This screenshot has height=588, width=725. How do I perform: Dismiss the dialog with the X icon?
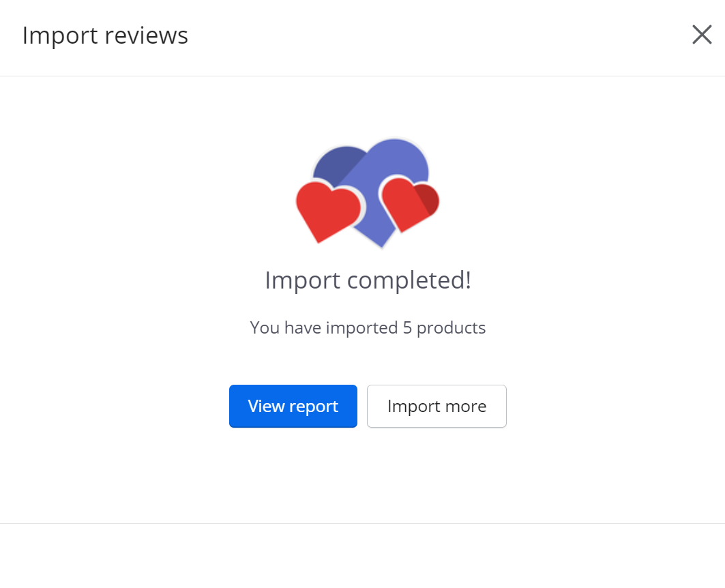(701, 35)
